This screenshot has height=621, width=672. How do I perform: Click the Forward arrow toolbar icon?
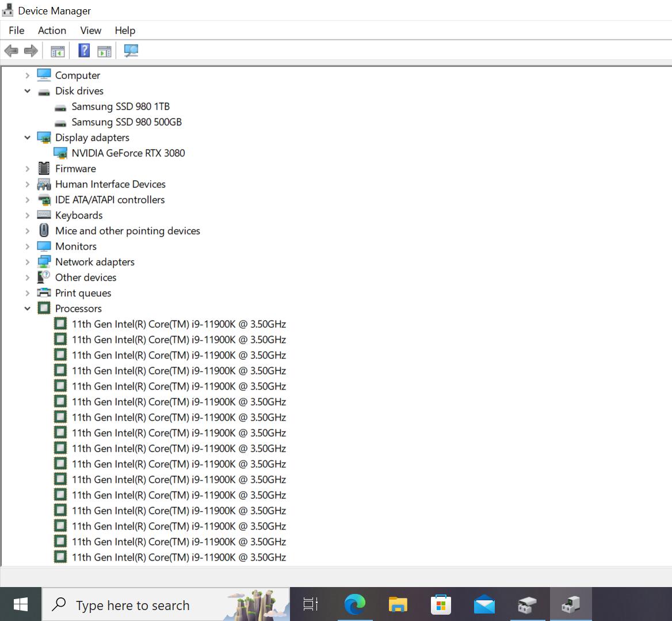[31, 51]
